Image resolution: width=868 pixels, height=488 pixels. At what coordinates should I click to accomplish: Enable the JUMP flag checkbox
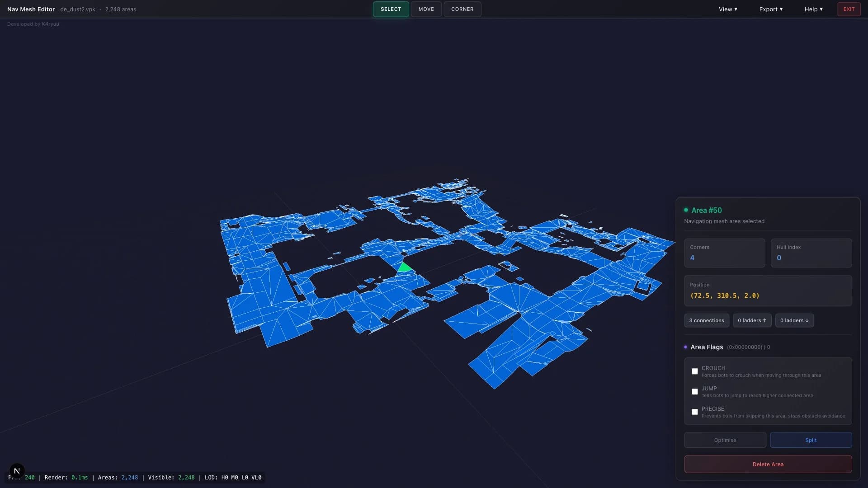(695, 392)
